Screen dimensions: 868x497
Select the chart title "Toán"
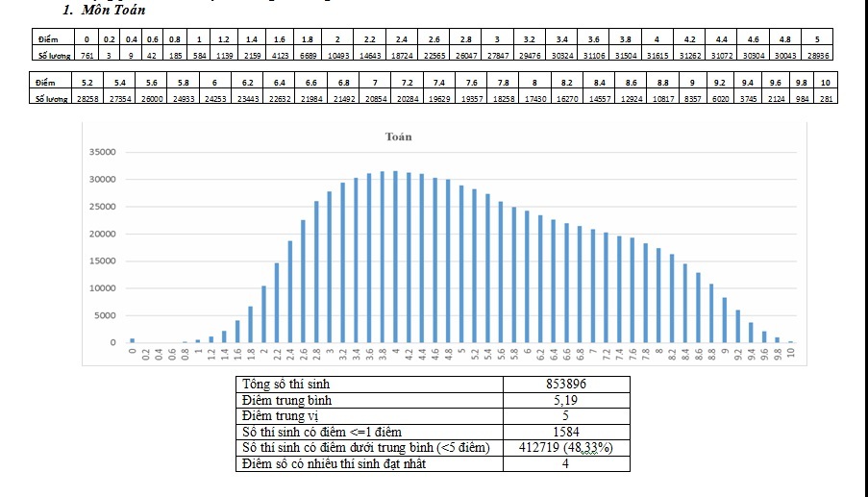point(398,137)
